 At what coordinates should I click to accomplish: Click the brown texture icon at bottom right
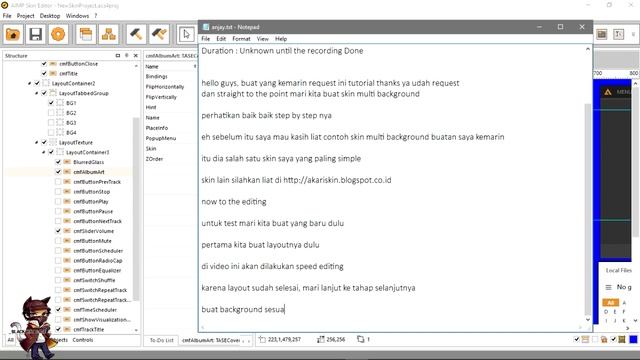(x=622, y=339)
